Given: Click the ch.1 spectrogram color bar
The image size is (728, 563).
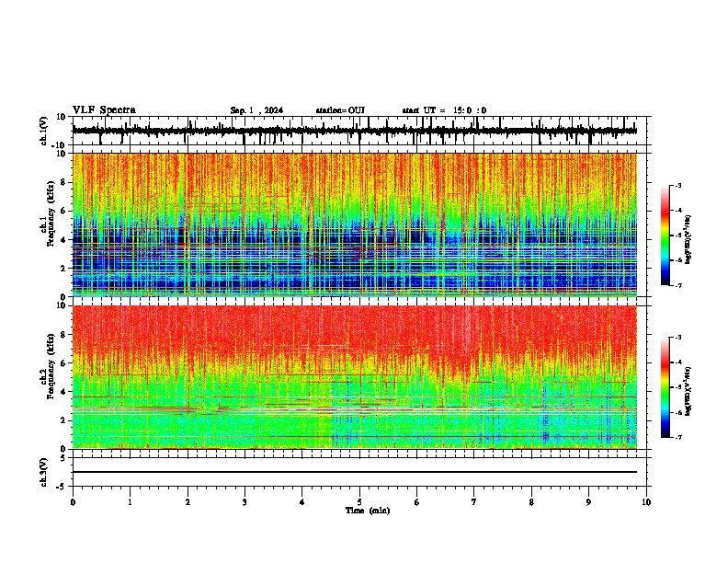Looking at the screenshot, I should tap(665, 236).
